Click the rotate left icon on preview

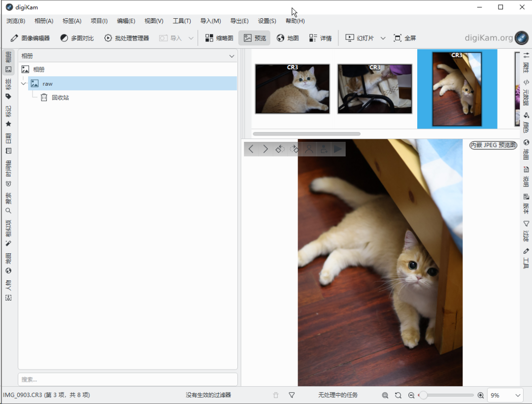pyautogui.click(x=280, y=149)
